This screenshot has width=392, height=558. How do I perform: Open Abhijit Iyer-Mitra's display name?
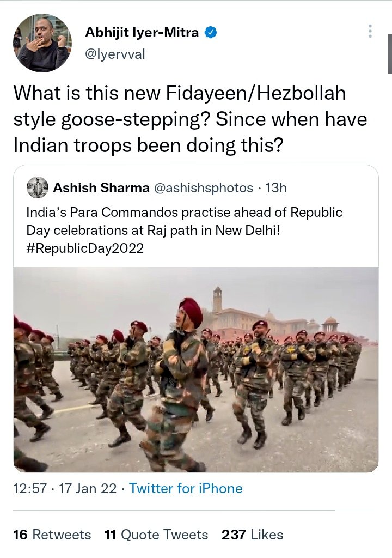pyautogui.click(x=142, y=33)
